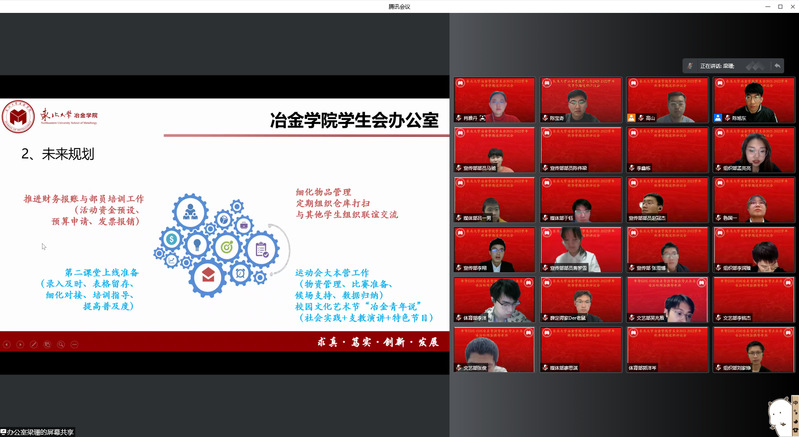
Task: Select 陈旭东's video tile
Action: click(753, 100)
